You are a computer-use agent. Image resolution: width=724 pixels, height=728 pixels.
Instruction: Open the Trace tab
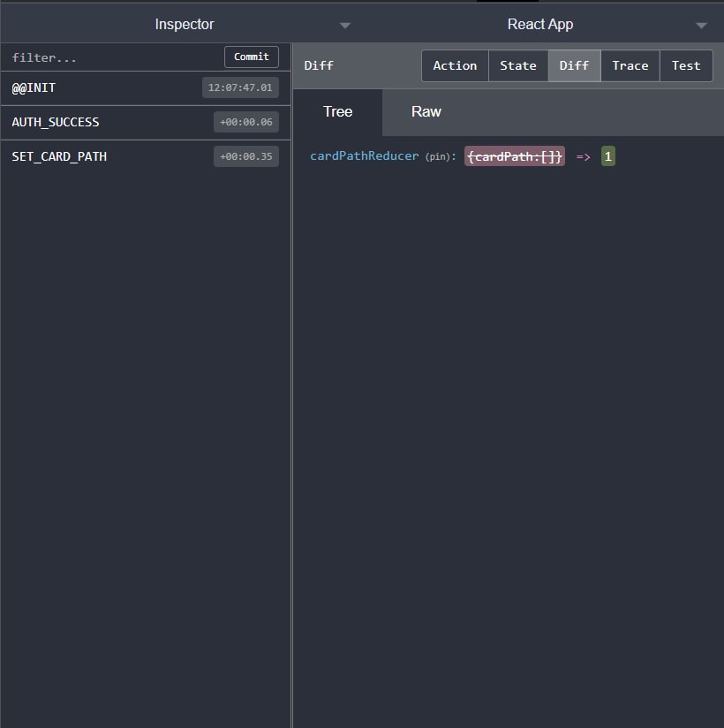tap(630, 65)
